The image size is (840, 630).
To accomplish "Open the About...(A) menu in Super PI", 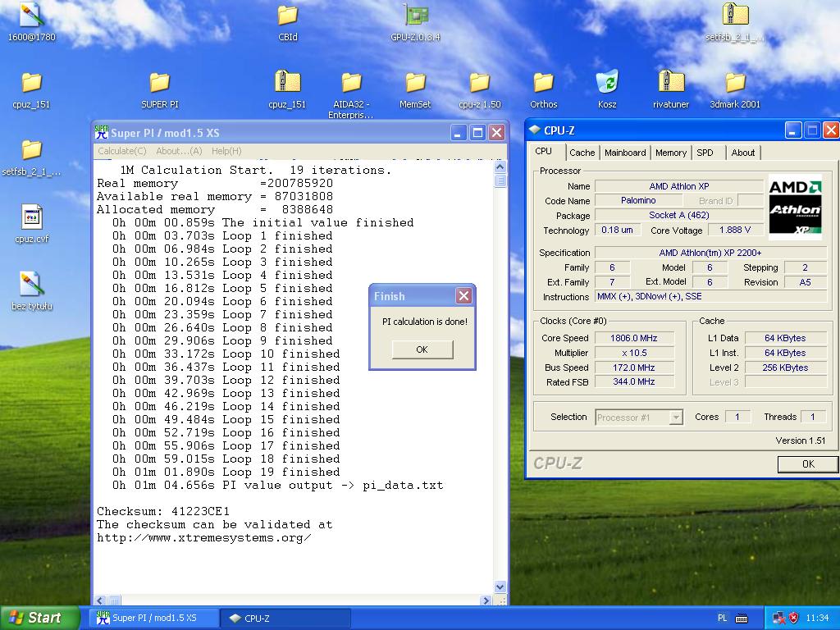I will [x=179, y=151].
